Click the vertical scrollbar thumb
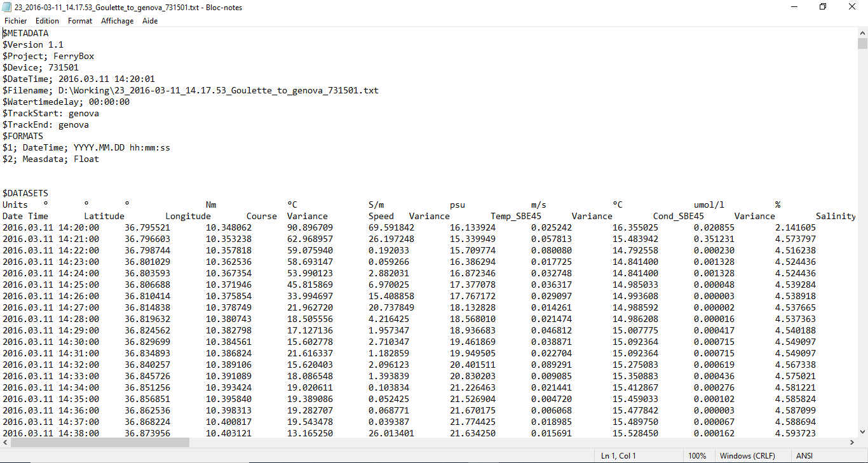The height and width of the screenshot is (463, 868). (x=862, y=43)
